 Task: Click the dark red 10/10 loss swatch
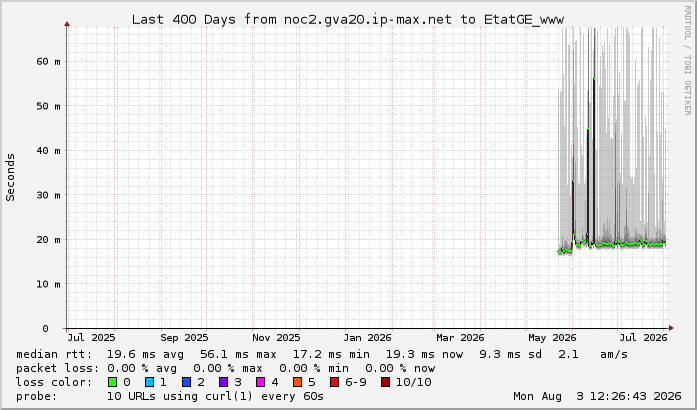385,382
